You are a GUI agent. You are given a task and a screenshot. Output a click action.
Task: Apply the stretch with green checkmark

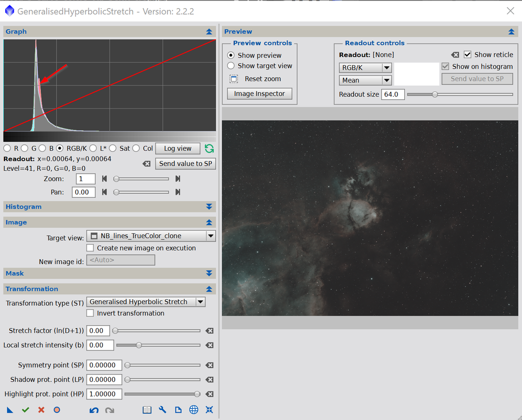pos(25,410)
